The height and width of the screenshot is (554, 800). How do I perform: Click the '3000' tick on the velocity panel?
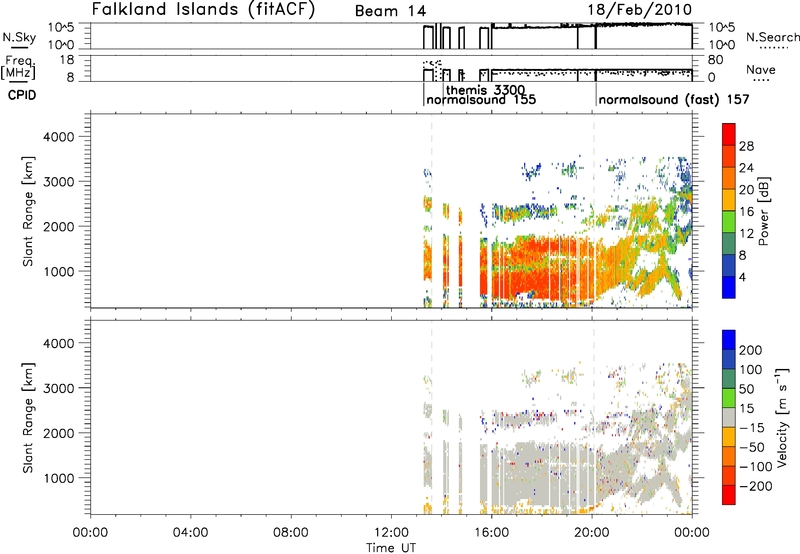(58, 388)
